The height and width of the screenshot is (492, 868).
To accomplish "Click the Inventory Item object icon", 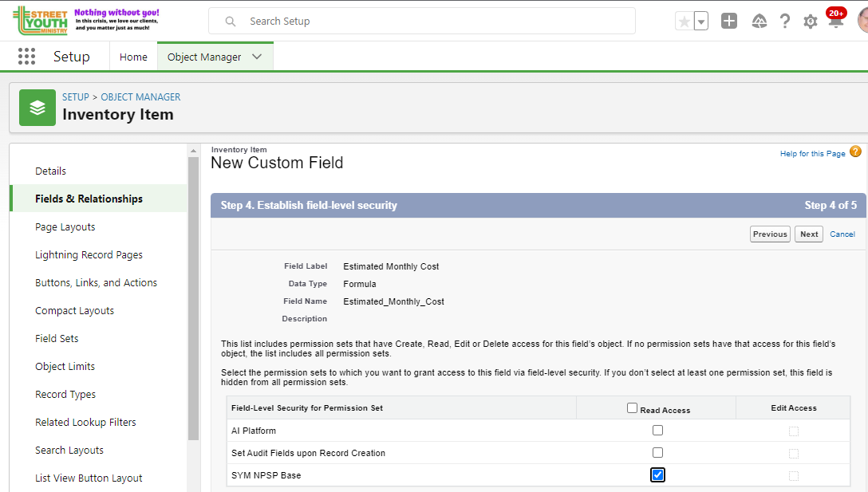I will (37, 108).
